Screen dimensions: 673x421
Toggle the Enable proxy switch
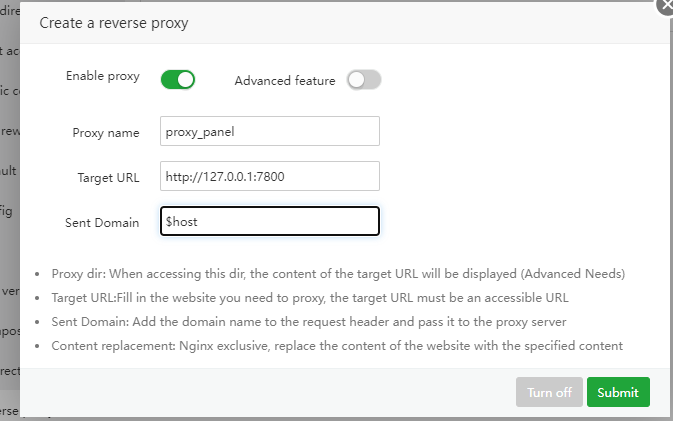(x=177, y=79)
